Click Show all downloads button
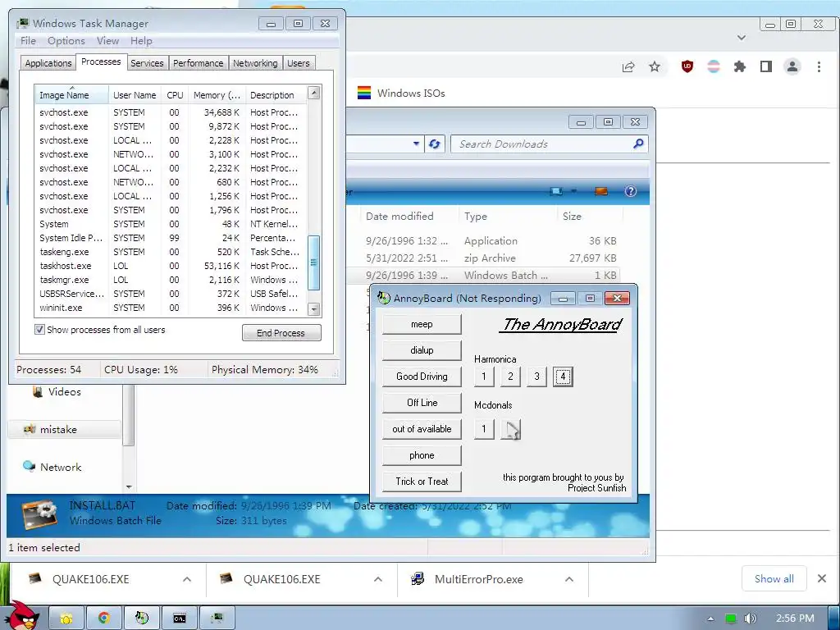840x630 pixels. [774, 578]
